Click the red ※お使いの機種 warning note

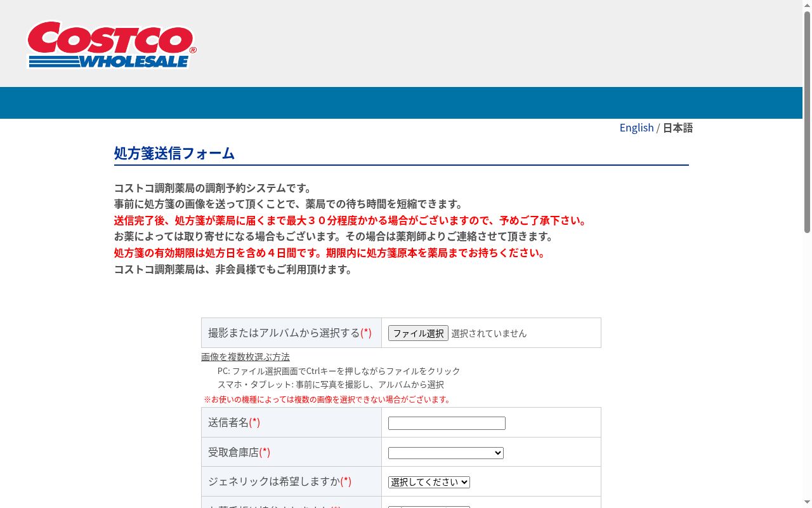pos(327,399)
